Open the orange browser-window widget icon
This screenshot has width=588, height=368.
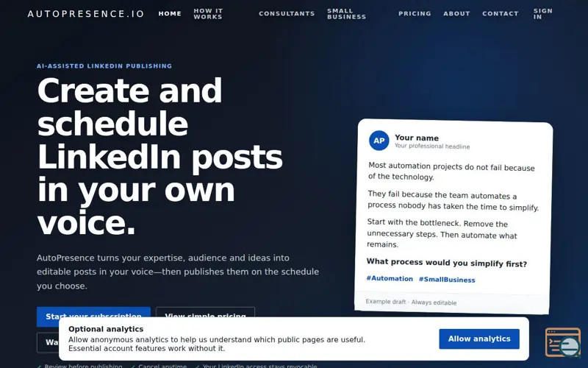coord(563,342)
